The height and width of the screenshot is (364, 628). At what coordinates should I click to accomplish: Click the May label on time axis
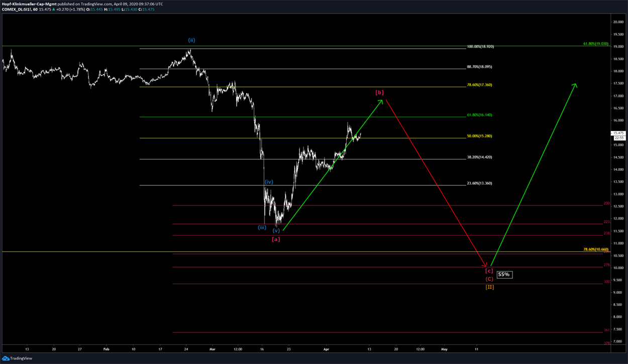pyautogui.click(x=444, y=348)
